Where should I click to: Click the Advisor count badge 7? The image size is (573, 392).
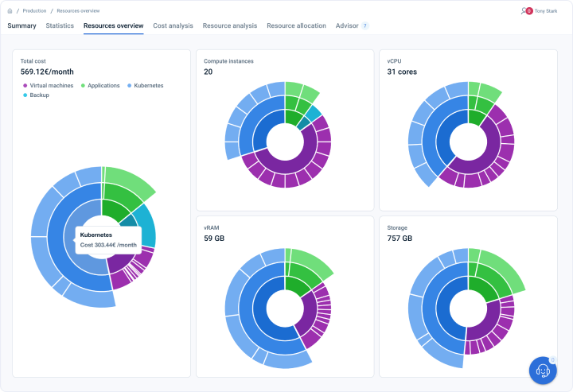tap(364, 26)
